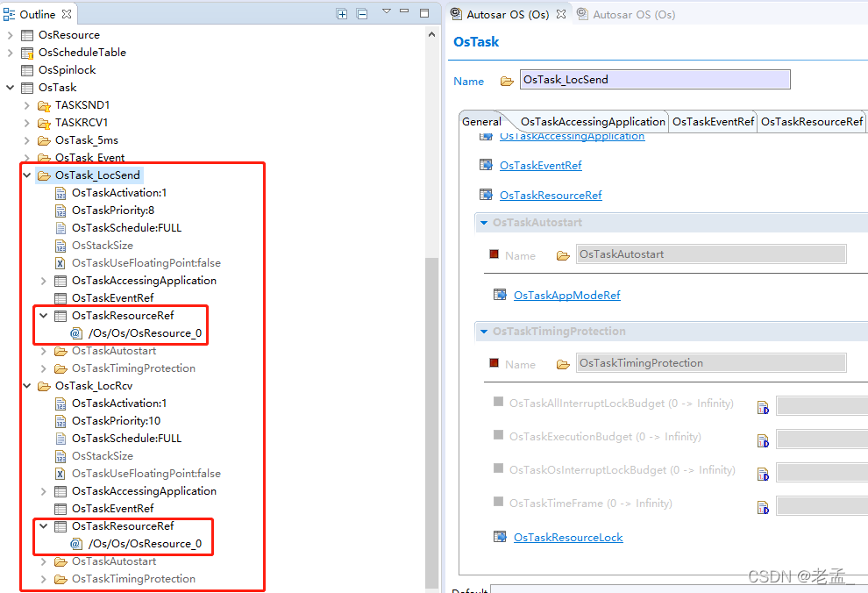Image resolution: width=868 pixels, height=593 pixels.
Task: Click the folder icon beside OsTaskAutostart name field
Action: coord(563,256)
